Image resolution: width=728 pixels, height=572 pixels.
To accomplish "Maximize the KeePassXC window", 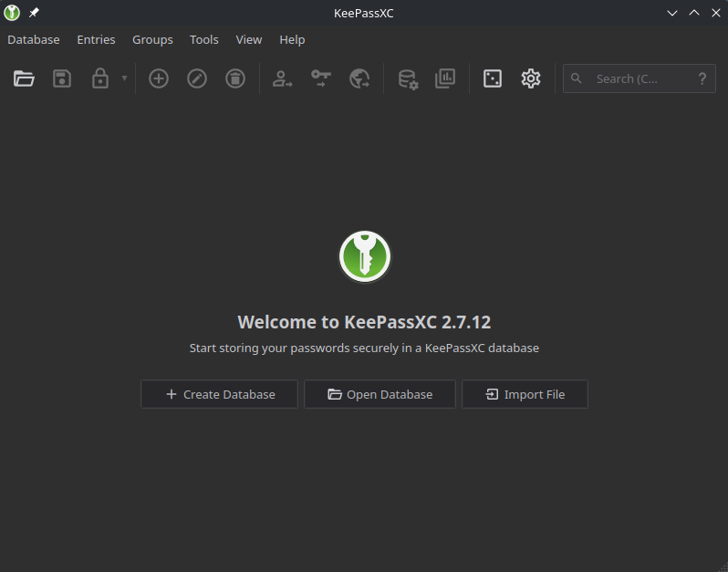I will [694, 13].
